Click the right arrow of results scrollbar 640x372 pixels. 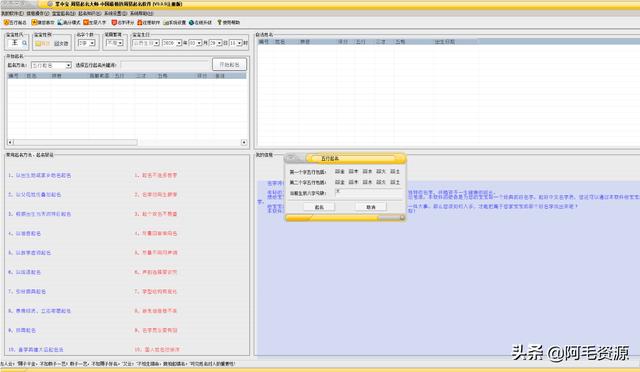click(244, 142)
